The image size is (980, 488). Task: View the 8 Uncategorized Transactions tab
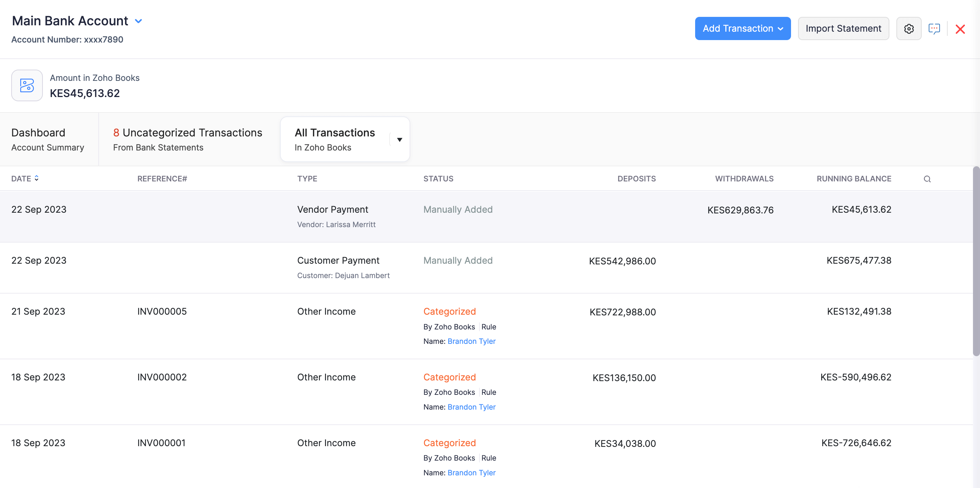(187, 139)
